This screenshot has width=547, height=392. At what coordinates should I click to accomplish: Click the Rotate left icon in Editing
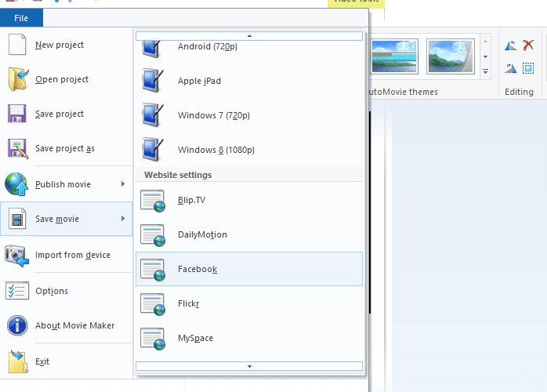[510, 45]
